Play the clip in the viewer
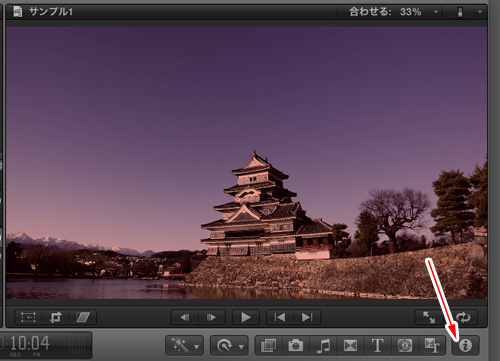This screenshot has width=500, height=361. point(246,317)
